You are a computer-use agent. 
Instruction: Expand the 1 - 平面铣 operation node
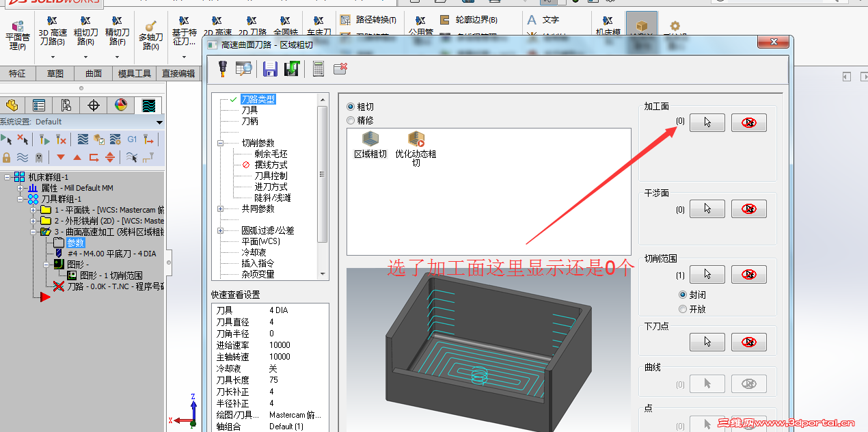(33, 210)
